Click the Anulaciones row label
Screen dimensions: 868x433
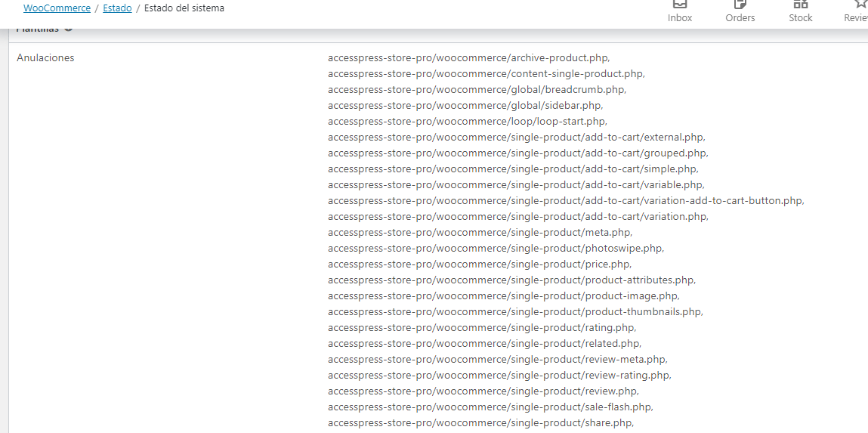45,57
